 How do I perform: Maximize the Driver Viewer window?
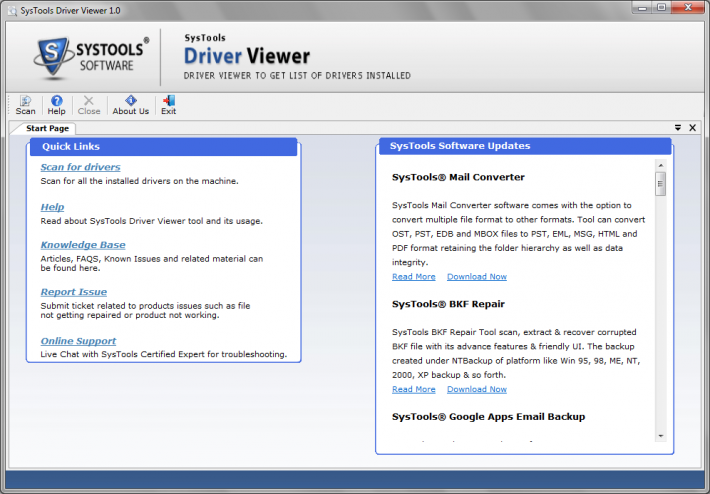pos(662,7)
